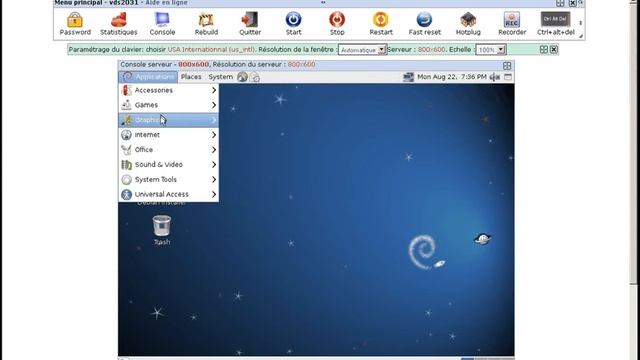Image resolution: width=640 pixels, height=360 pixels.
Task: Open the System menu
Action: coord(220,77)
